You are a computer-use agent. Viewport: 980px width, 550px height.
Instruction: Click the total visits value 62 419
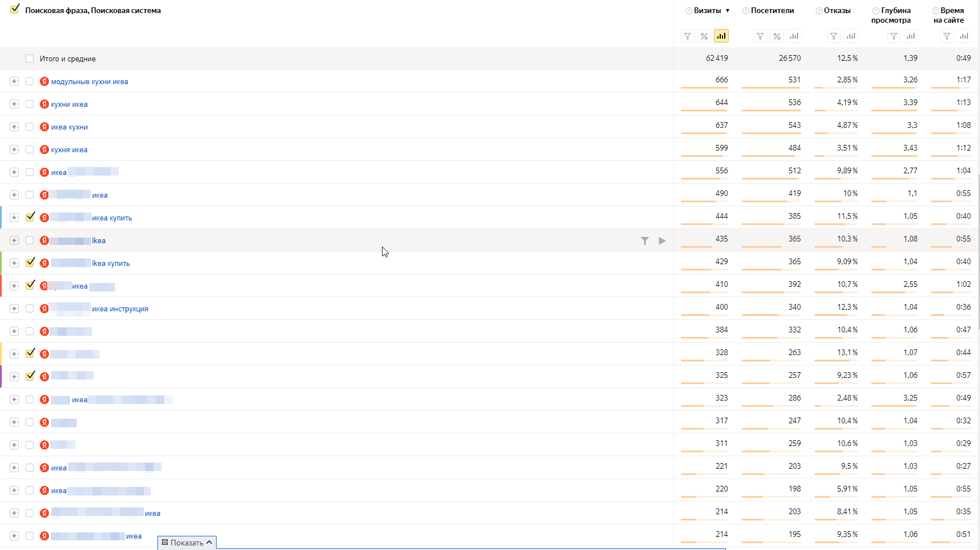(717, 59)
